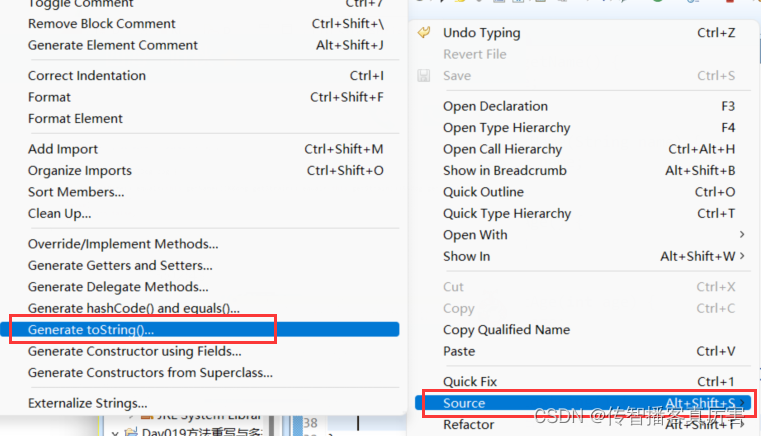
Task: Open Quick Type Hierarchy
Action: (583, 213)
